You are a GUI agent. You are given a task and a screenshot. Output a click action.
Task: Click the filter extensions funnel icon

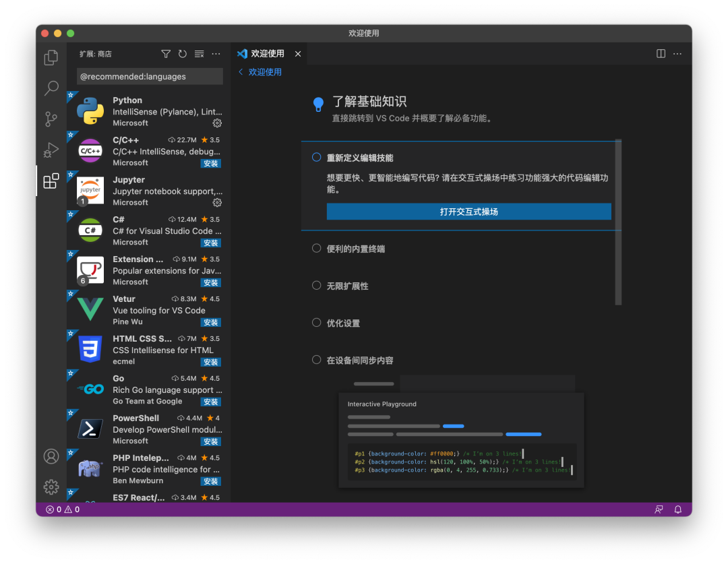pyautogui.click(x=166, y=54)
